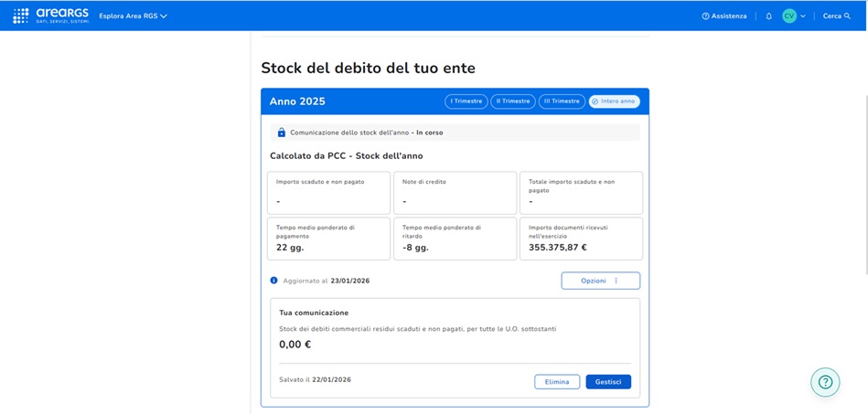Click the search magnifier icon
The height and width of the screenshot is (414, 868).
click(848, 16)
